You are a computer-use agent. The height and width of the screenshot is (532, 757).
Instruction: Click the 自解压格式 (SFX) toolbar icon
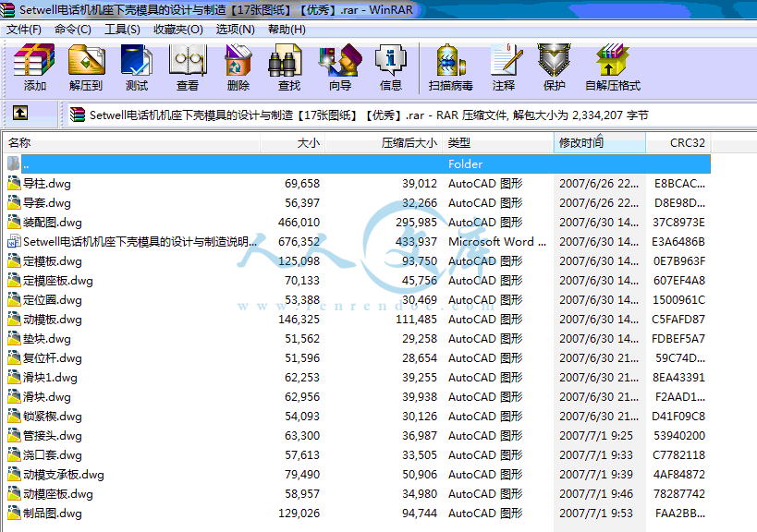(x=612, y=60)
